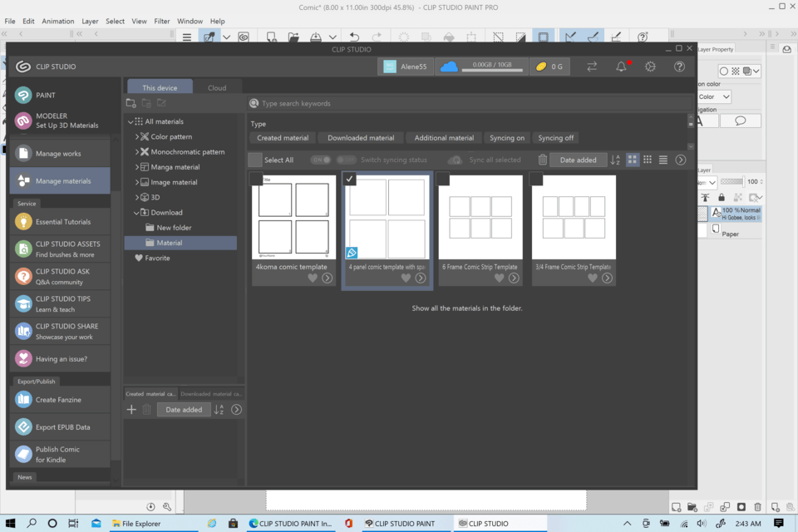Click the cloud storage icon
Screen dimensions: 798x532
pyautogui.click(x=448, y=66)
